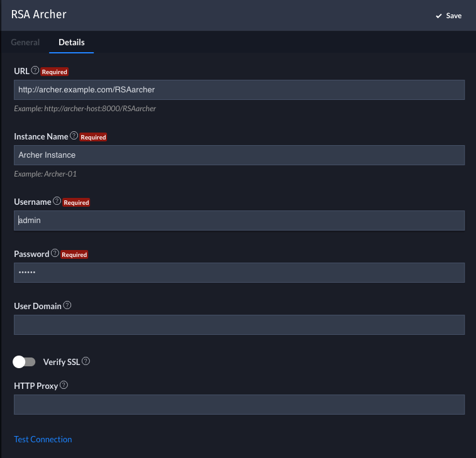476x458 pixels.
Task: Click the Required badge beside Username
Action: [x=76, y=202]
